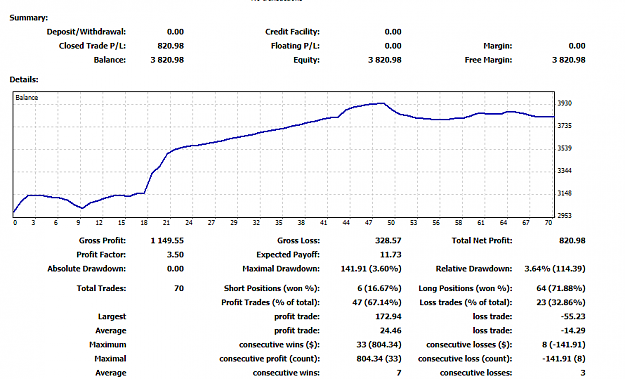This screenshot has width=625, height=379.
Task: Click the Balance label in the chart
Action: 27,98
